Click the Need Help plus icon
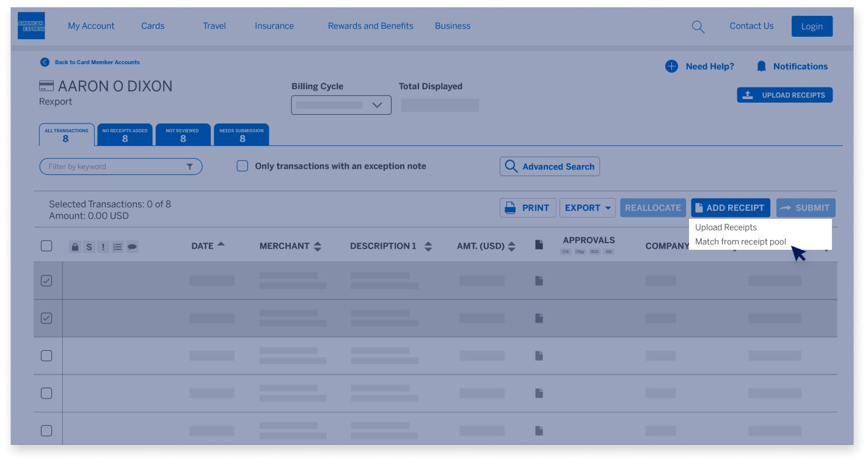 click(x=672, y=66)
